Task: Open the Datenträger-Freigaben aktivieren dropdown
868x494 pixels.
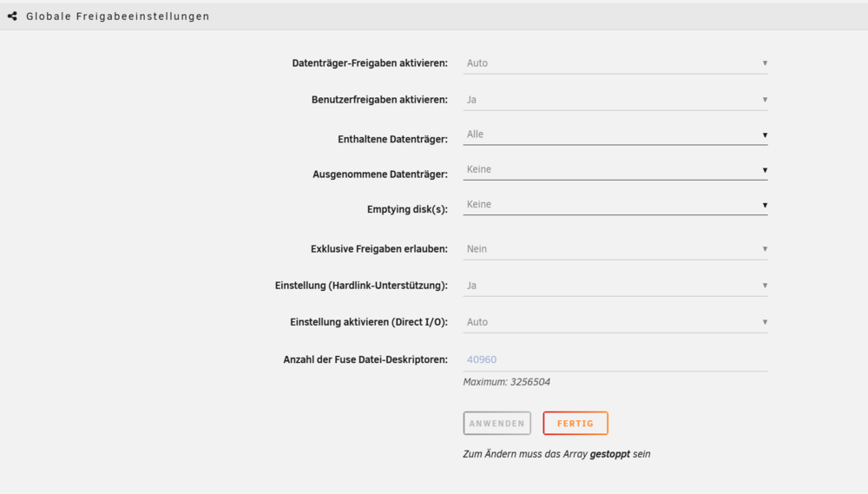Action: pyautogui.click(x=615, y=63)
